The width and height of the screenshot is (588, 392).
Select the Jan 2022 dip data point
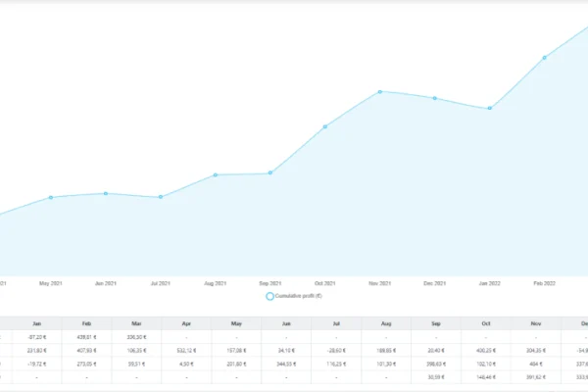coord(490,109)
